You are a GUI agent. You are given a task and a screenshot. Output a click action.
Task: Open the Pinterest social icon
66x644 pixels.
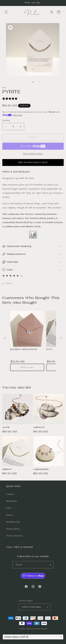[40, 587]
